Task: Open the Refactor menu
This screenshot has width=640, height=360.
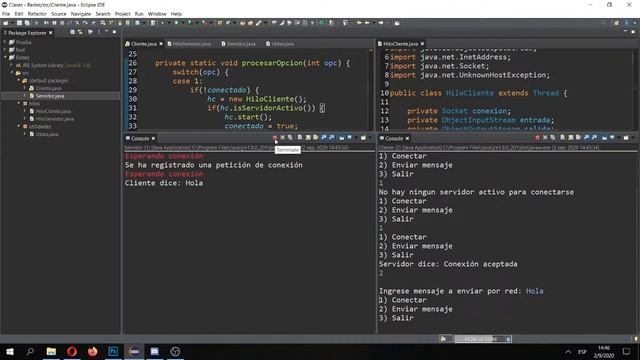Action: 37,14
